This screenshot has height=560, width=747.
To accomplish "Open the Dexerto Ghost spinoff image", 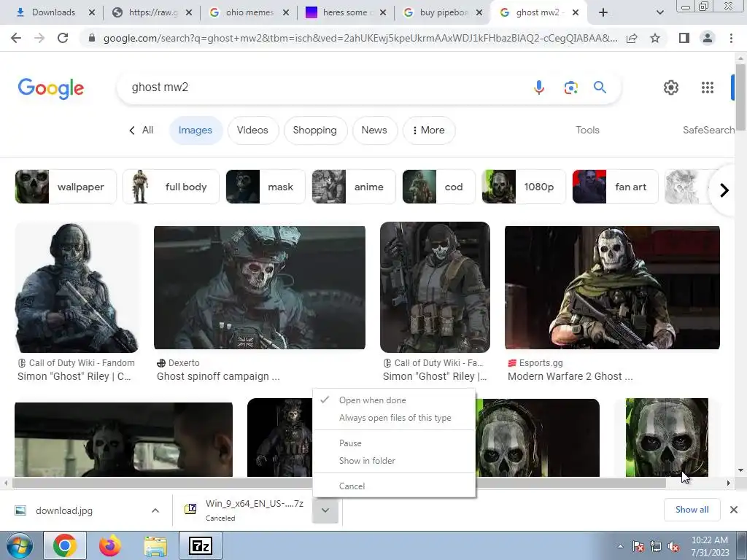I will pyautogui.click(x=260, y=287).
